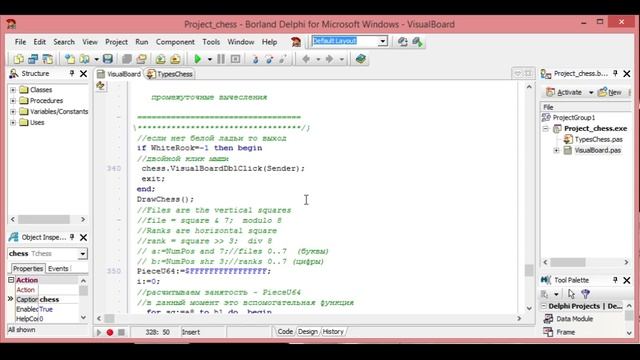Click the Run (green play) toolbar button
The height and width of the screenshot is (360, 640).
coord(198,59)
